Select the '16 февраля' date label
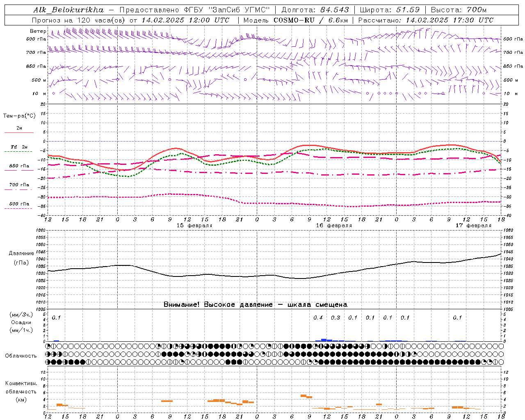Screen dimensions: 525x420 (334, 226)
